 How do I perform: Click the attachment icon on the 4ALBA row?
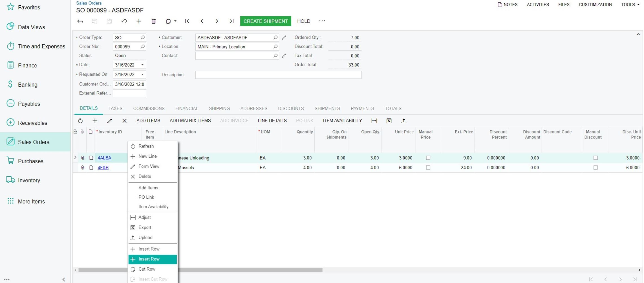(83, 158)
